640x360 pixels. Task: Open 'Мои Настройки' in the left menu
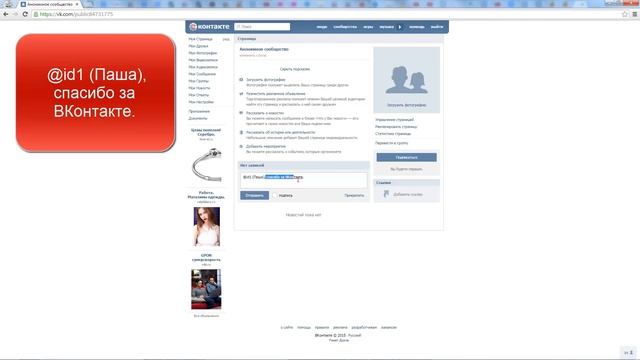pos(201,102)
